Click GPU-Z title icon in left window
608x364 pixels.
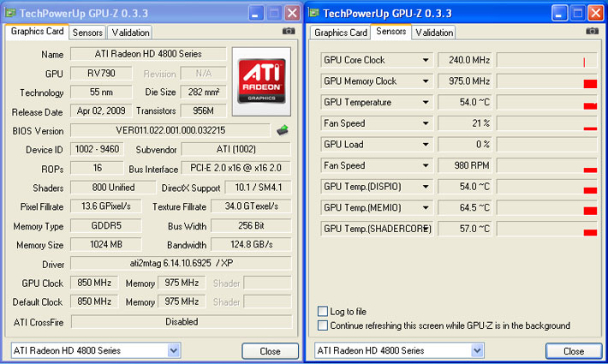(x=10, y=13)
